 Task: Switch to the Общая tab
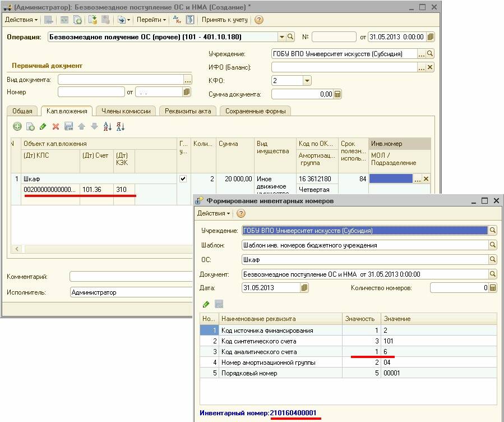pyautogui.click(x=22, y=111)
